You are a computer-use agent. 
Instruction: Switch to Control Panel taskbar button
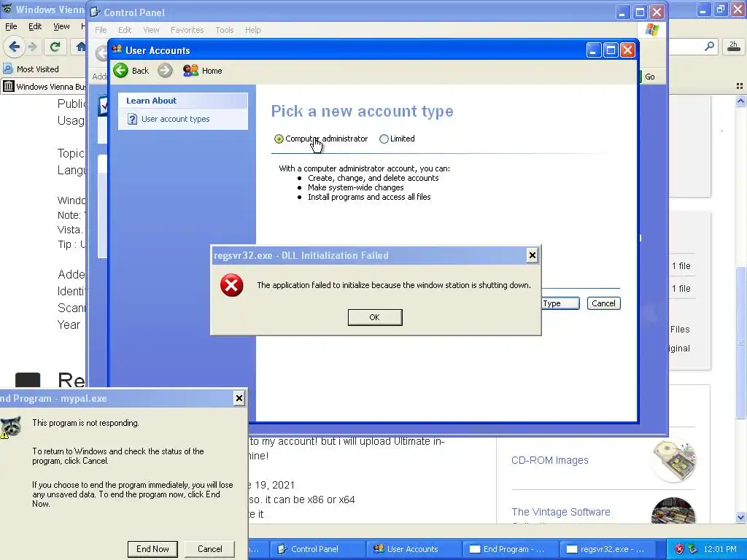317,549
